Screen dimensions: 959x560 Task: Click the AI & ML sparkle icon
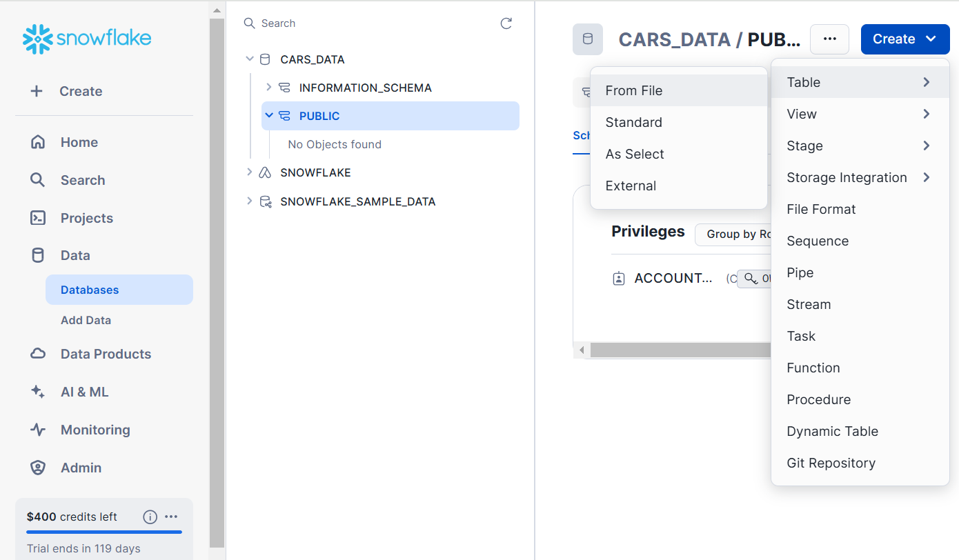pos(38,392)
